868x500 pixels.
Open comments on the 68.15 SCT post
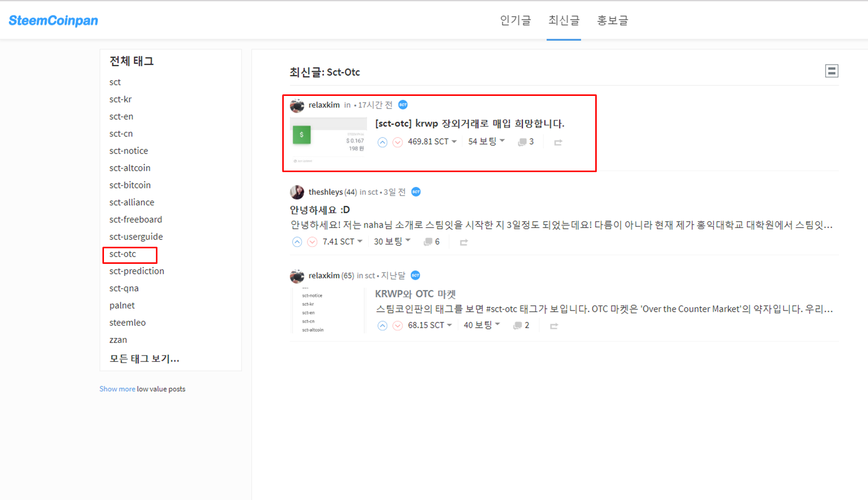(521, 325)
